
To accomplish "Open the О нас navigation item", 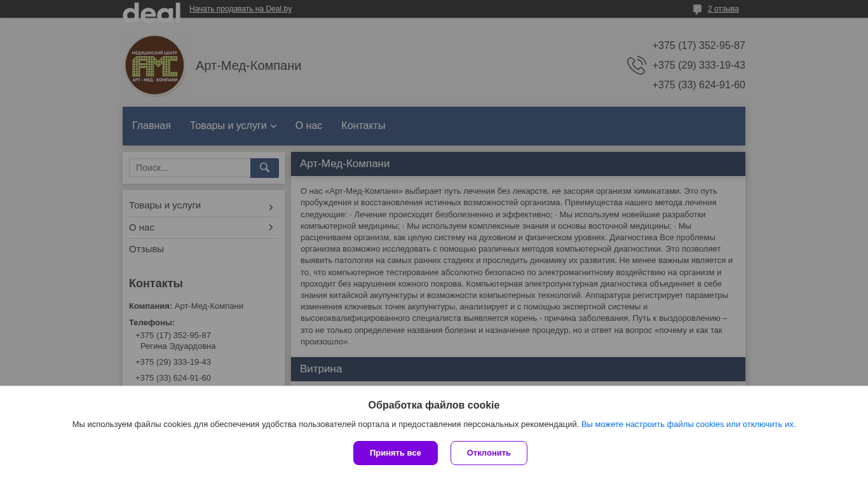I will click(309, 126).
